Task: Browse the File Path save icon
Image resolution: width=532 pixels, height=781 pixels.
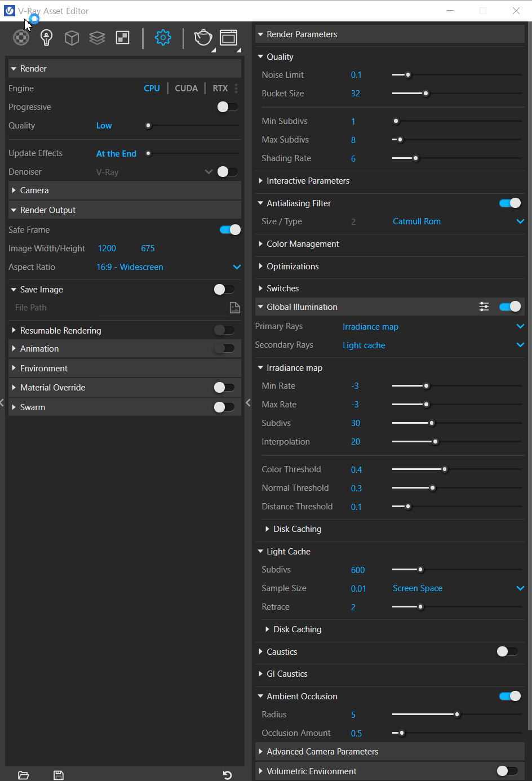Action: click(x=234, y=307)
